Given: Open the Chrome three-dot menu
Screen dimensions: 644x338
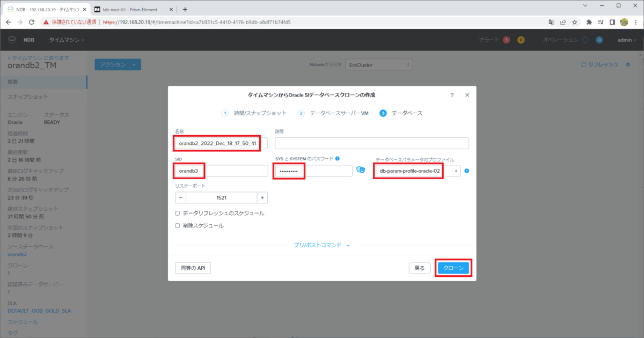Looking at the screenshot, I should [x=636, y=22].
